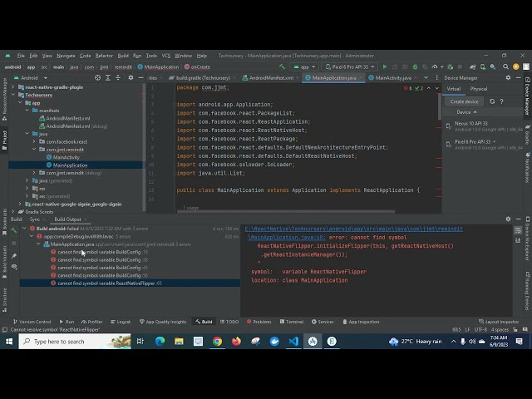
Task: Pin the Build Output tab with pin icon
Action: click(x=14, y=255)
